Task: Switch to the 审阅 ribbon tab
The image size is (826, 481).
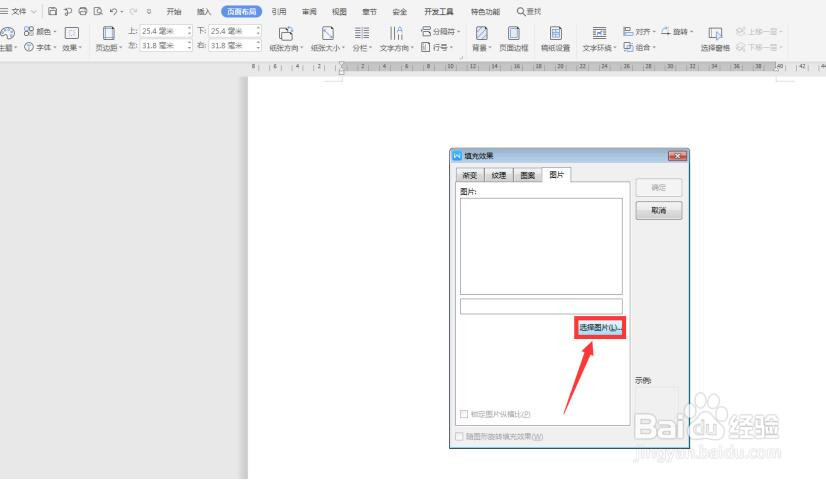Action: point(309,11)
